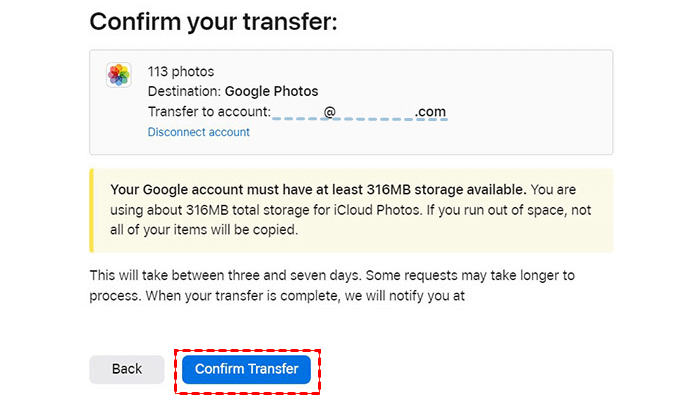This screenshot has width=700, height=414.
Task: Click the "Destination:" label
Action: (184, 91)
